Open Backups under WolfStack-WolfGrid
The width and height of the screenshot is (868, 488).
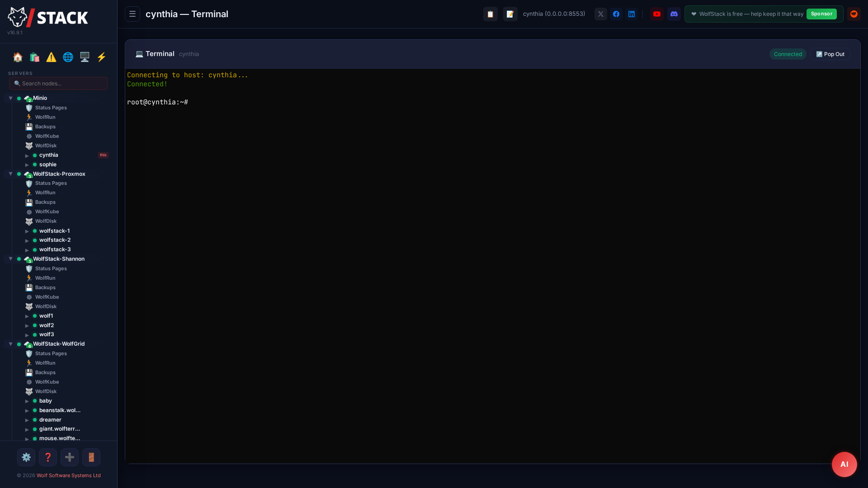(45, 372)
